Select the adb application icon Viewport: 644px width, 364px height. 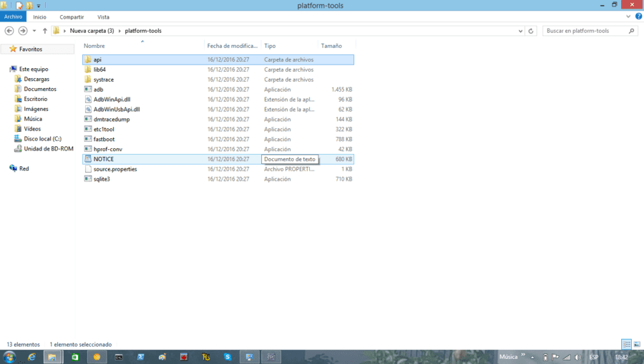88,90
